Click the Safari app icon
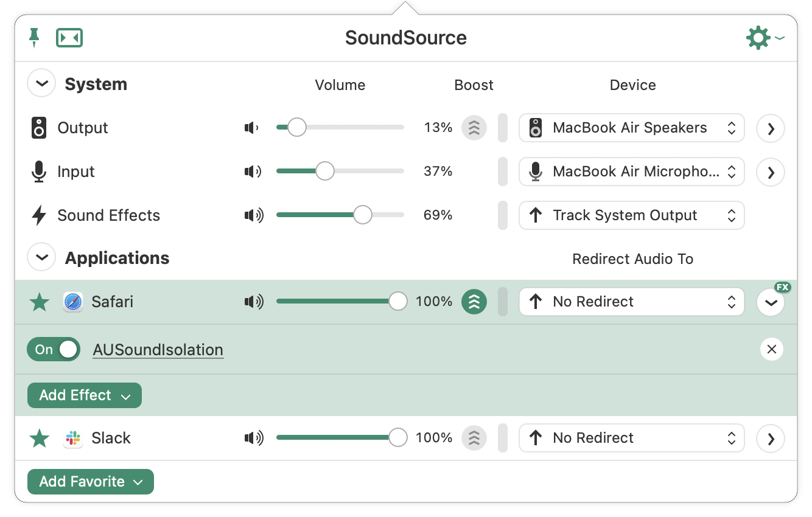Image resolution: width=812 pixels, height=517 pixels. [x=72, y=302]
